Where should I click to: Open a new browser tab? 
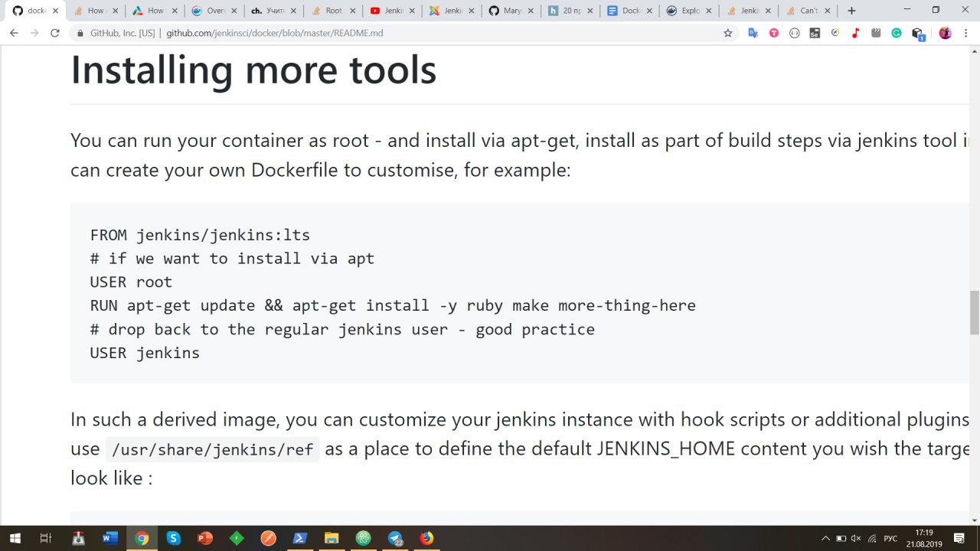(x=851, y=11)
